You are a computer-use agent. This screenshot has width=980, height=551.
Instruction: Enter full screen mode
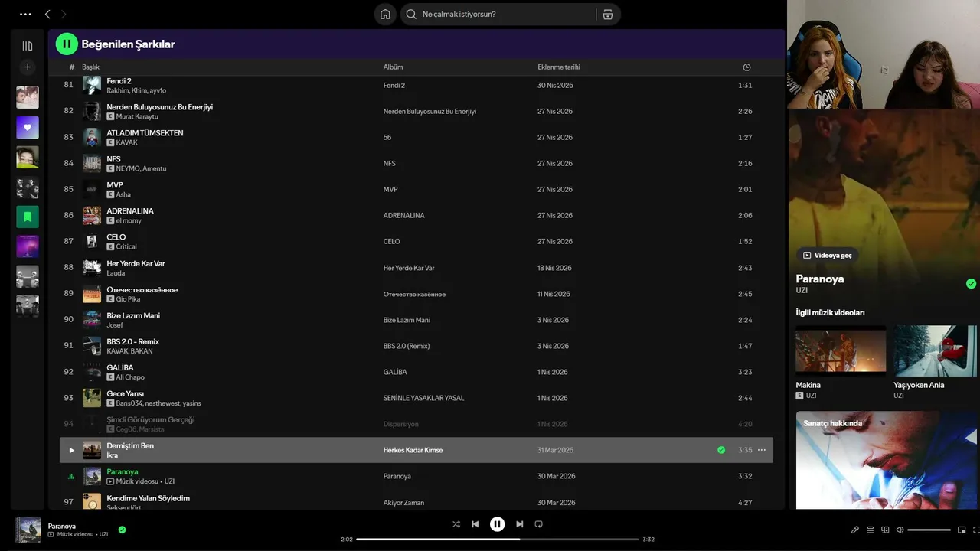tap(976, 530)
